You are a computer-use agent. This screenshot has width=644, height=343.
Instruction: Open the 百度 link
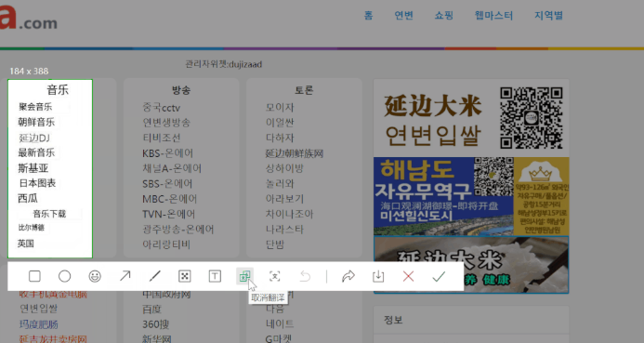click(152, 309)
